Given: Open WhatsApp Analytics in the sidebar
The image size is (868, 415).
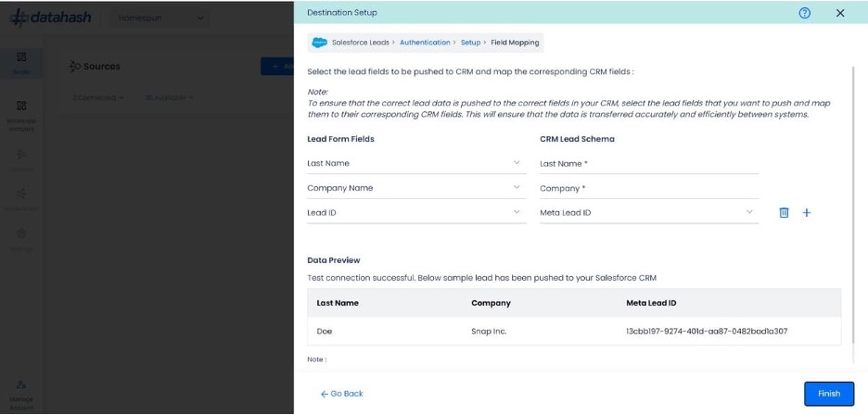Looking at the screenshot, I should [x=21, y=115].
